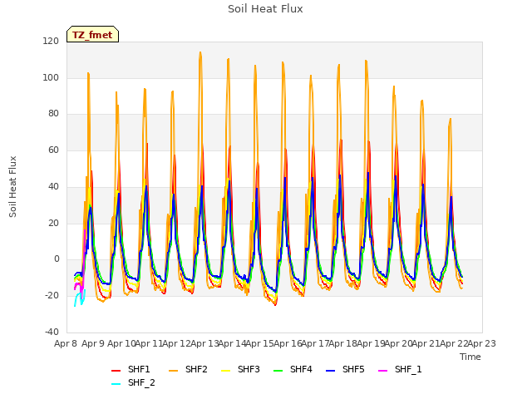Screen dimensions: 532x399
Task: Click the orange SHF2 legend swatch
Action: (173, 371)
